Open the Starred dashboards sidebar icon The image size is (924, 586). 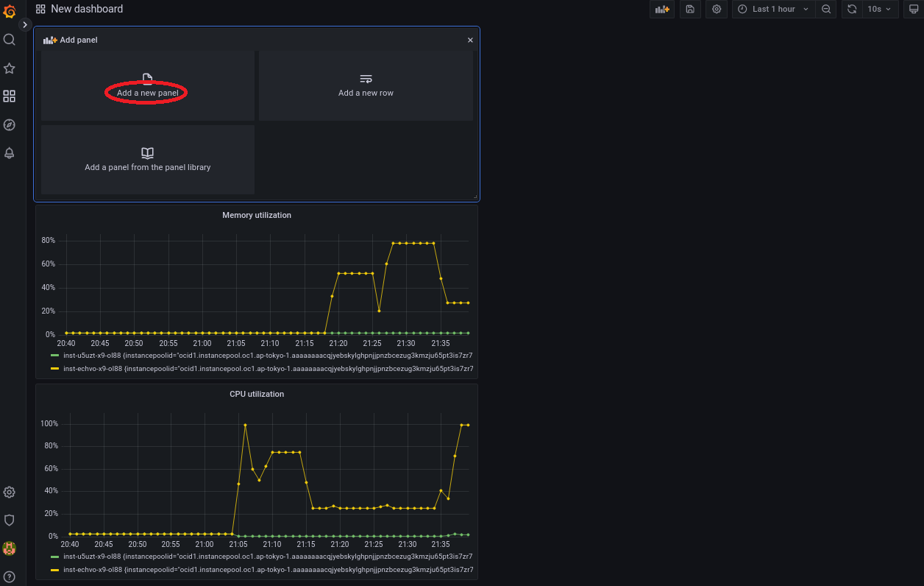click(x=10, y=68)
